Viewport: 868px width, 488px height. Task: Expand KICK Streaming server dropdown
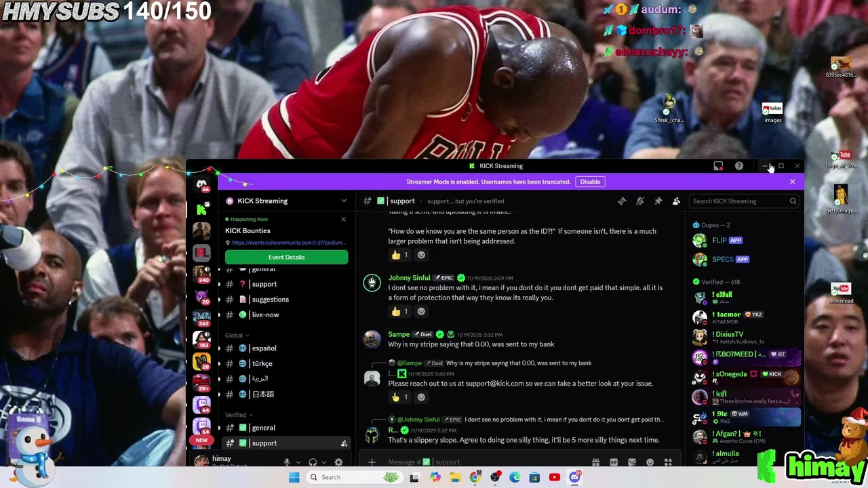344,201
